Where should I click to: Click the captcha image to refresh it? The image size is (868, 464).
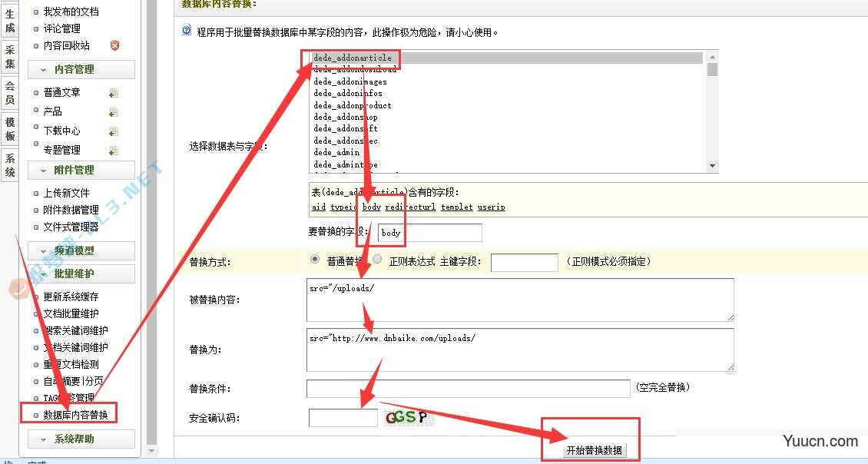tap(408, 418)
